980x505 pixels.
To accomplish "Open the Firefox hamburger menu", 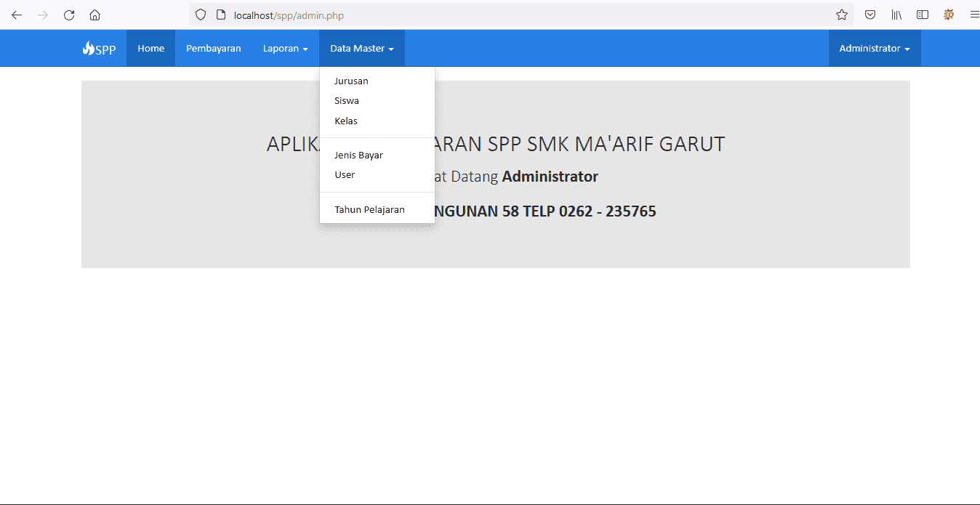I will pos(974,15).
